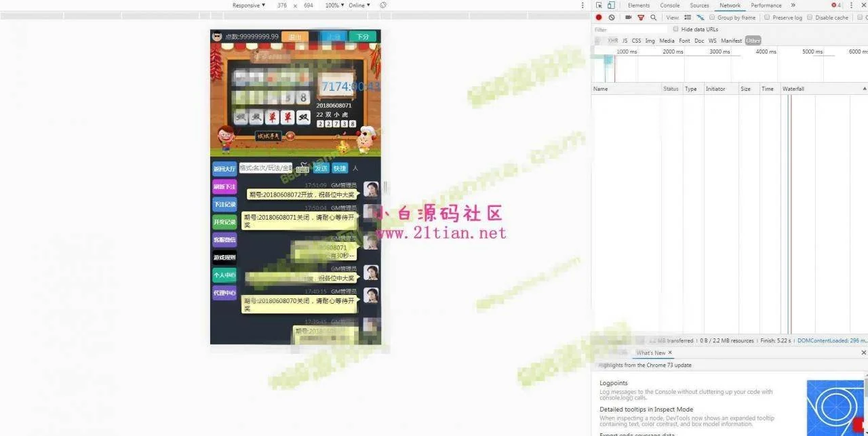Clear the network log with the clear icon
Screen dimensions: 868x436
(612, 18)
